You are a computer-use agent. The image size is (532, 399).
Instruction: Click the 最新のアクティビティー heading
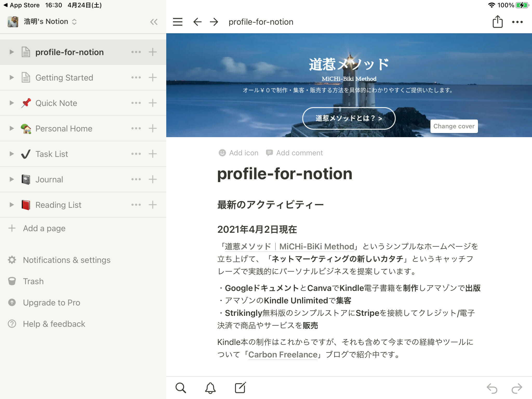pos(270,205)
